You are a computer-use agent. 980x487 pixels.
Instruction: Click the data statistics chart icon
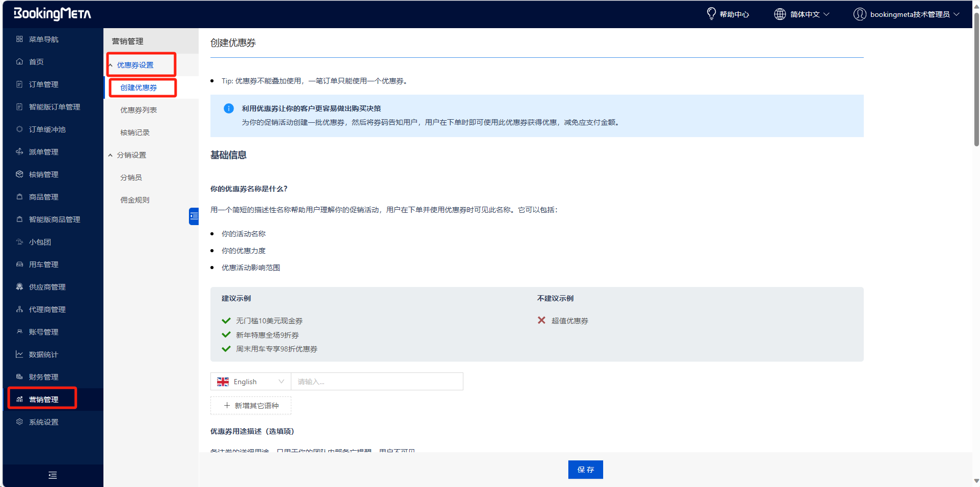point(19,355)
